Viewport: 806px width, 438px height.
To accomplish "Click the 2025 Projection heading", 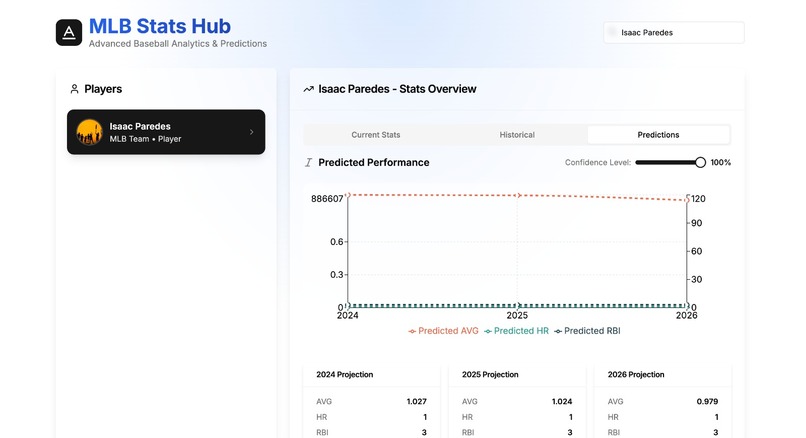I will coord(490,375).
